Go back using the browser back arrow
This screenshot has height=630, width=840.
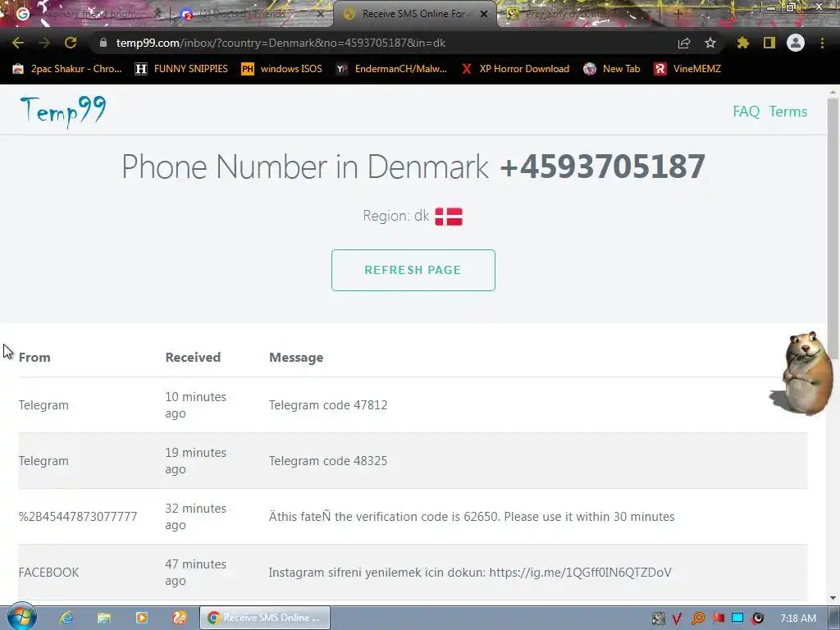click(x=18, y=43)
